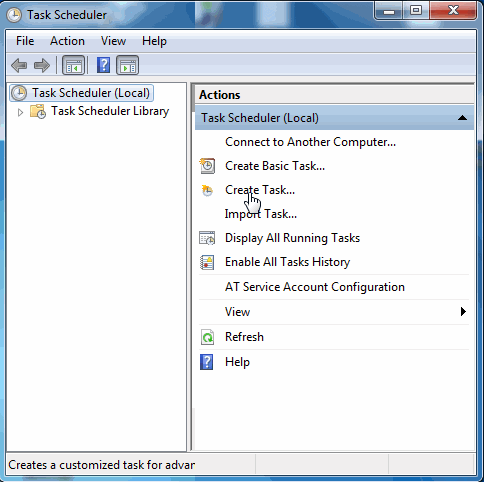Viewport: 484px width, 482px height.
Task: Click the Enable All Tasks History icon
Action: [x=207, y=262]
